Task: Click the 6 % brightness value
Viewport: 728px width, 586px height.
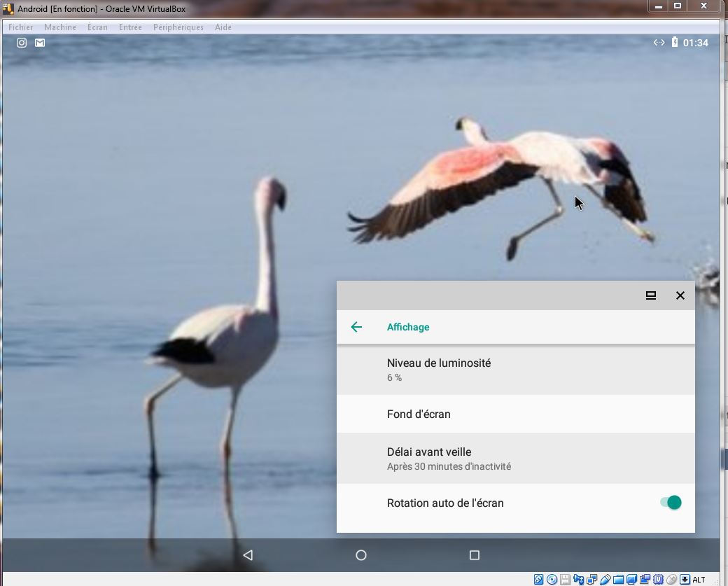Action: 394,377
